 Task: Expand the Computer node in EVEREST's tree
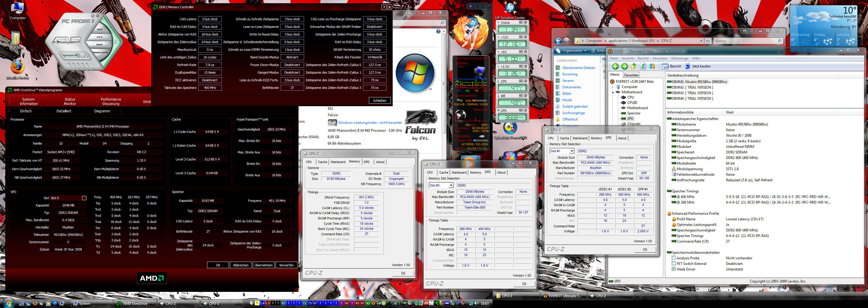(613, 87)
